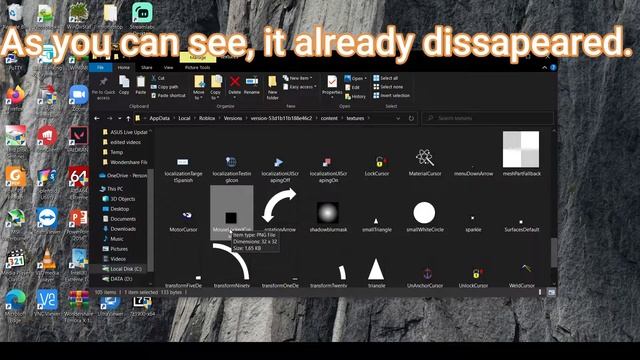Select the MaterialCursor file
Screen dimensions: 640x360
[x=425, y=162]
